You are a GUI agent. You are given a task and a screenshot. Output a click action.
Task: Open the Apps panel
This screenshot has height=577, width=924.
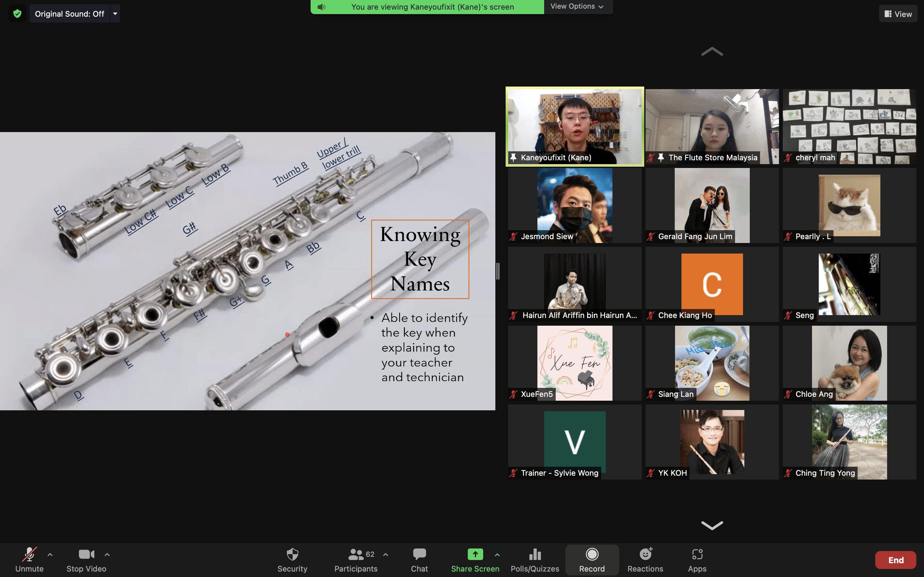[x=697, y=559]
